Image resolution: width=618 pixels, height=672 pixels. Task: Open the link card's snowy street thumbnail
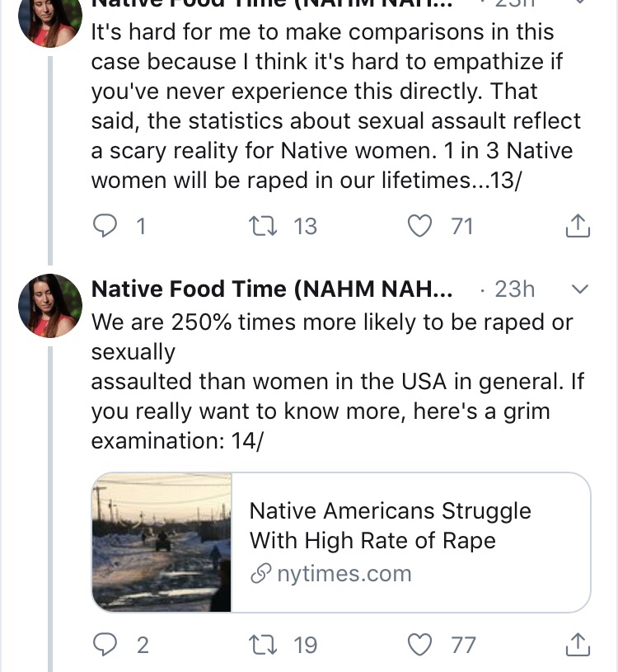pos(162,542)
